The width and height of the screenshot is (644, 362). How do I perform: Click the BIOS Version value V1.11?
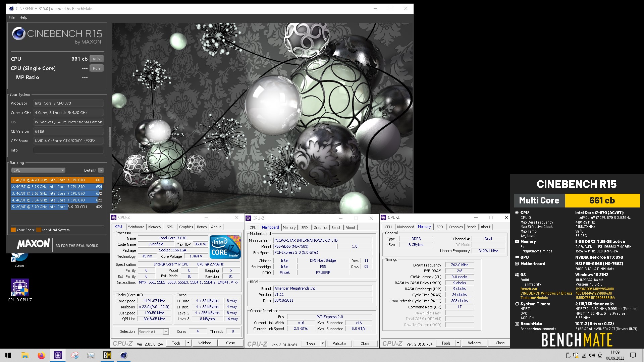pos(323,294)
